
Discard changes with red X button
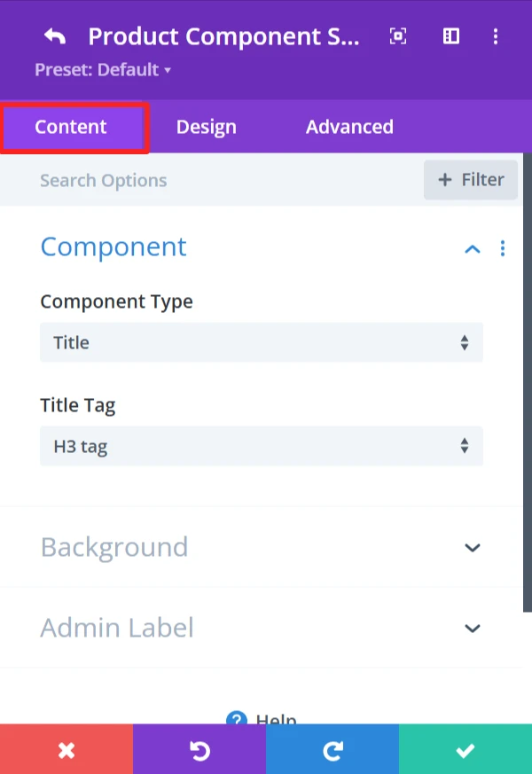tap(66, 750)
